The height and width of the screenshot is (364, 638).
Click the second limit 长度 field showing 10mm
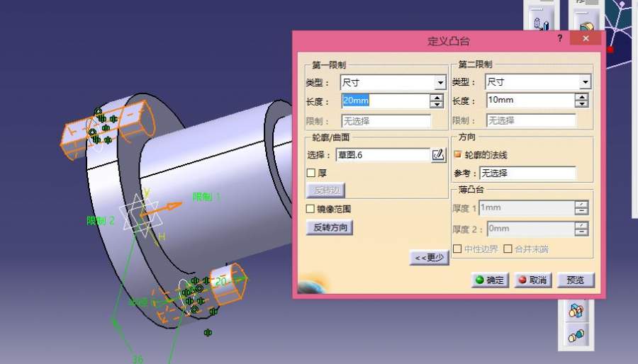coord(530,100)
